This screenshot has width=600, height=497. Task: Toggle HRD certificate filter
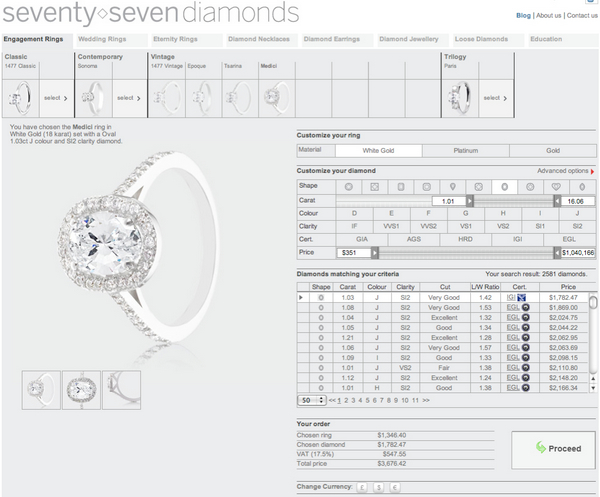coord(465,240)
